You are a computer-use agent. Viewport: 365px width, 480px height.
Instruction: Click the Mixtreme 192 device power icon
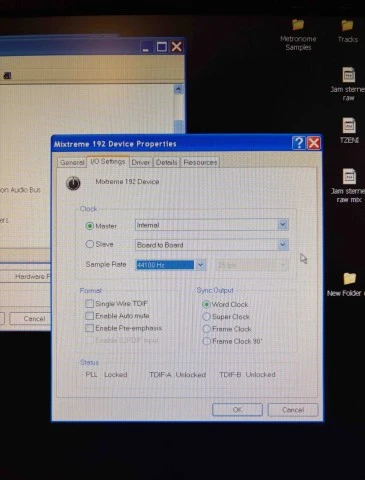(x=73, y=183)
